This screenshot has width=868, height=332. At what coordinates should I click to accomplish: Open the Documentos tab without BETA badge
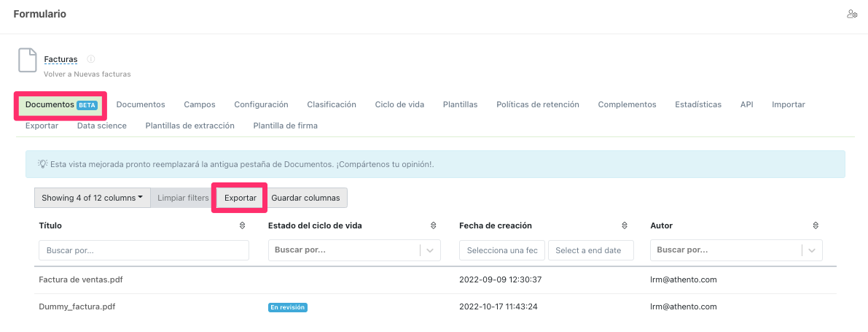[x=141, y=104]
